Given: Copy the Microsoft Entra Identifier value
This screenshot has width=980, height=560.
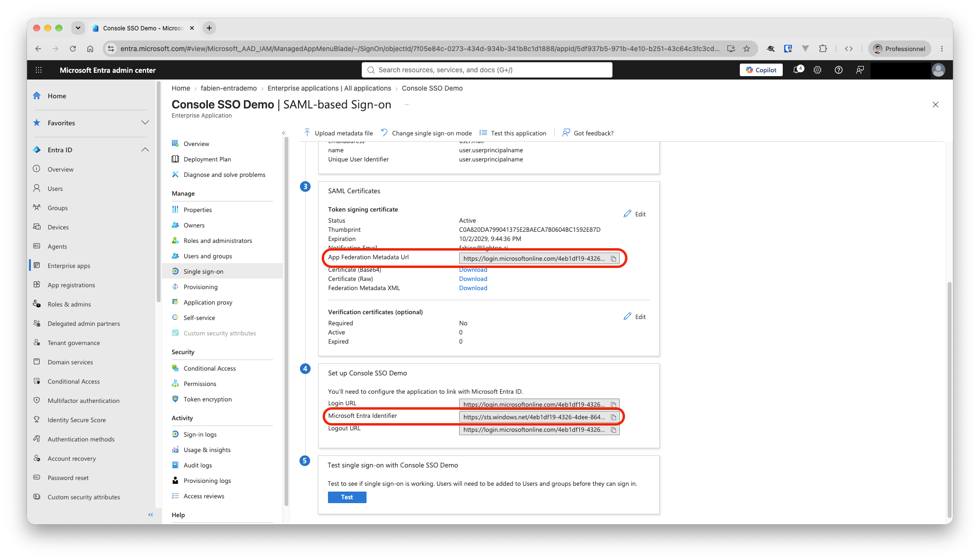Looking at the screenshot, I should pos(613,417).
